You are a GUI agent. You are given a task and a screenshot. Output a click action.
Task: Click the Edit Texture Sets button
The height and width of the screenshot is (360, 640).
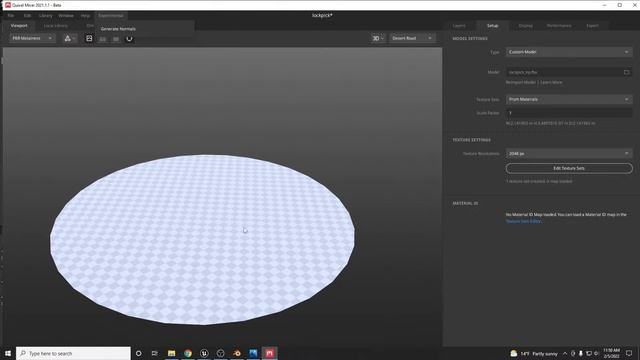pyautogui.click(x=569, y=168)
